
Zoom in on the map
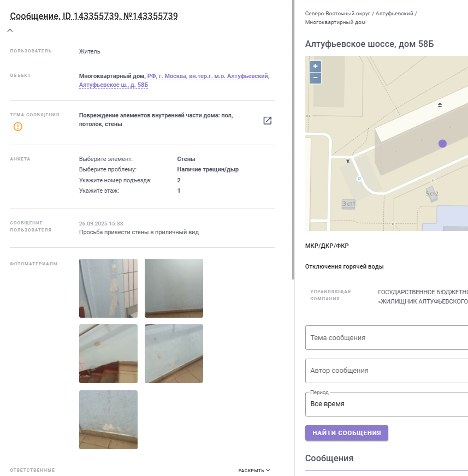tap(315, 66)
